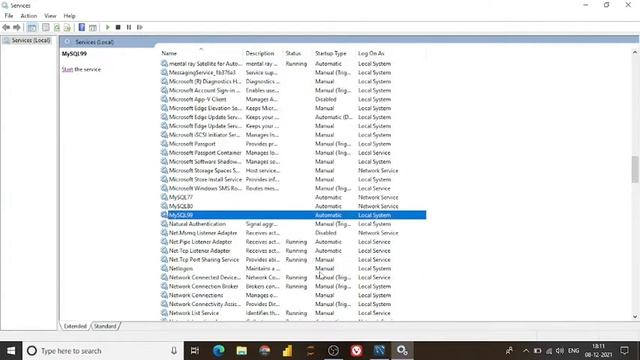
Task: Open the Help menu
Action: pyautogui.click(x=69, y=16)
